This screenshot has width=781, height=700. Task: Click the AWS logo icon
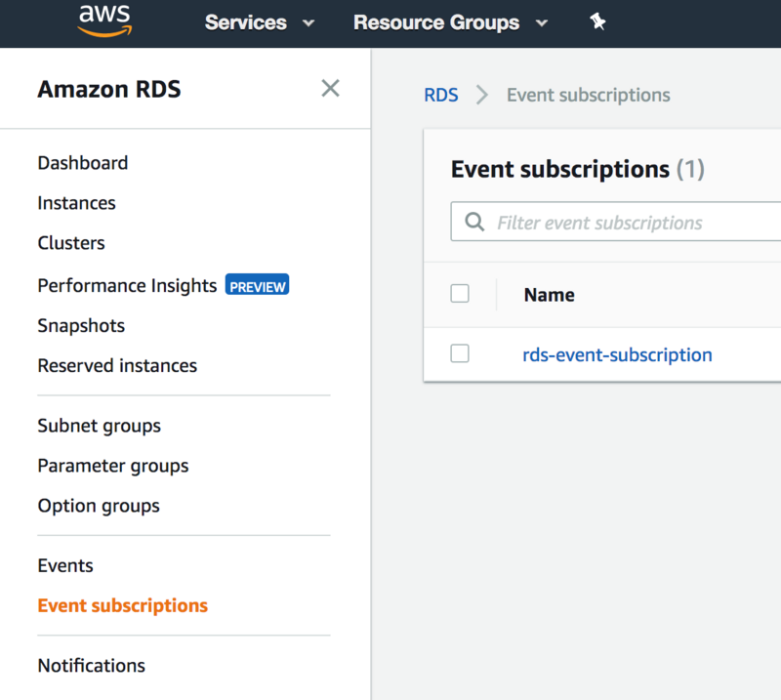point(104,21)
